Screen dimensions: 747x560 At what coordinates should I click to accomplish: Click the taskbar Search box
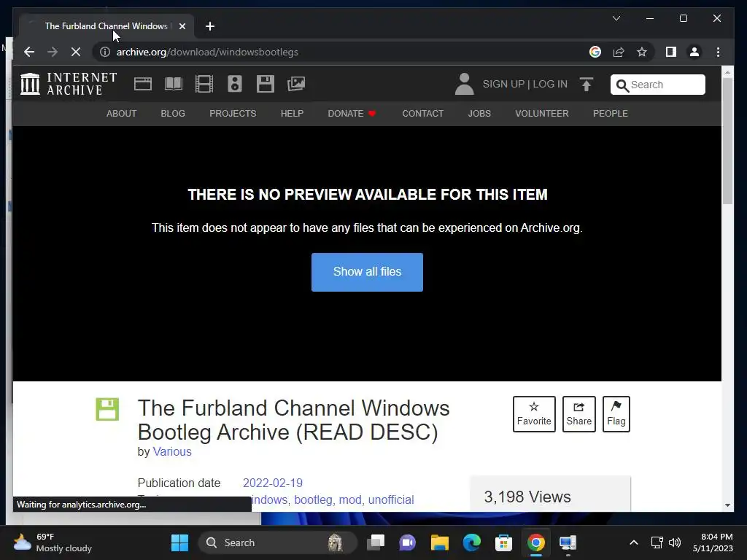(x=277, y=542)
